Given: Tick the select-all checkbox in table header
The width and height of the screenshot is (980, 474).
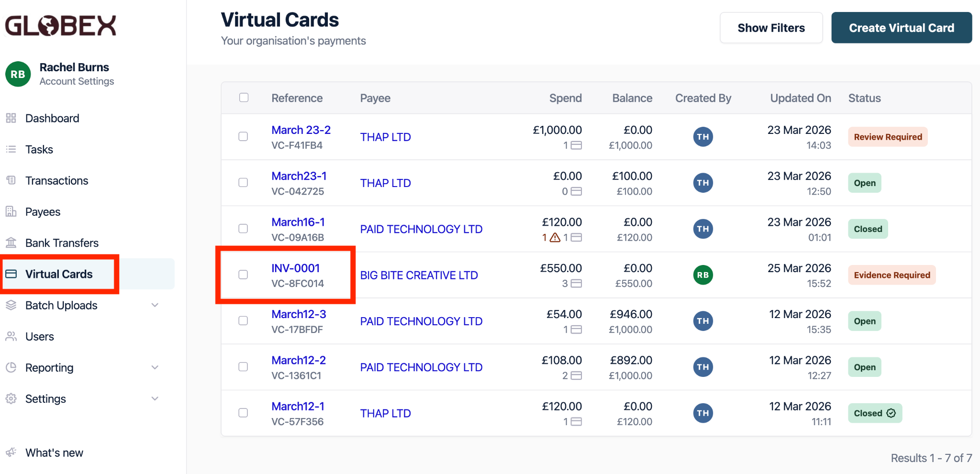Looking at the screenshot, I should [244, 98].
